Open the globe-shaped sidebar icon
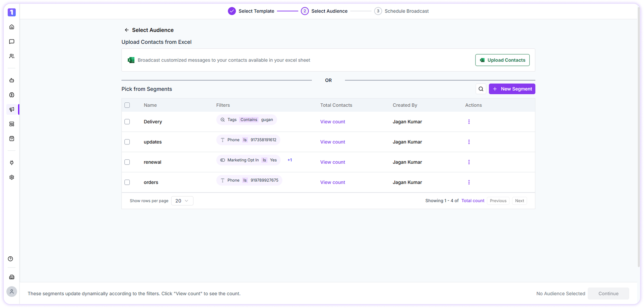Screen dimensions: 644x308 [12, 95]
